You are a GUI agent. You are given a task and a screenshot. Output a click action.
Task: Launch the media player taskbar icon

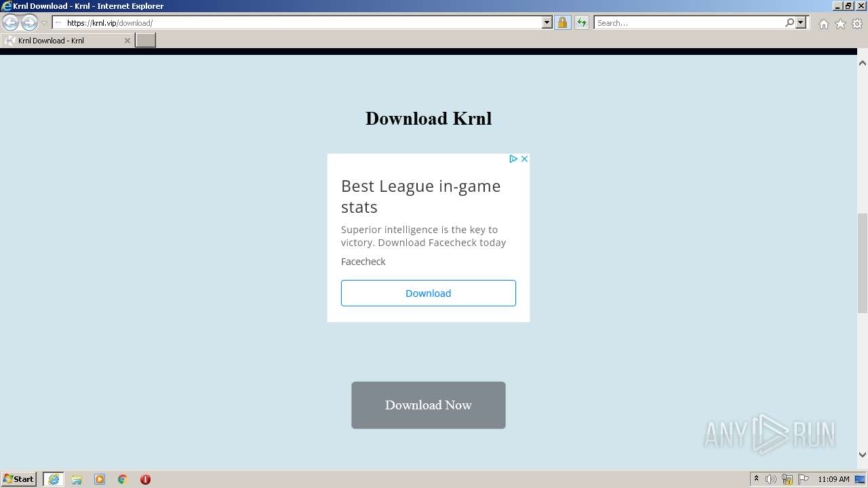tap(100, 479)
